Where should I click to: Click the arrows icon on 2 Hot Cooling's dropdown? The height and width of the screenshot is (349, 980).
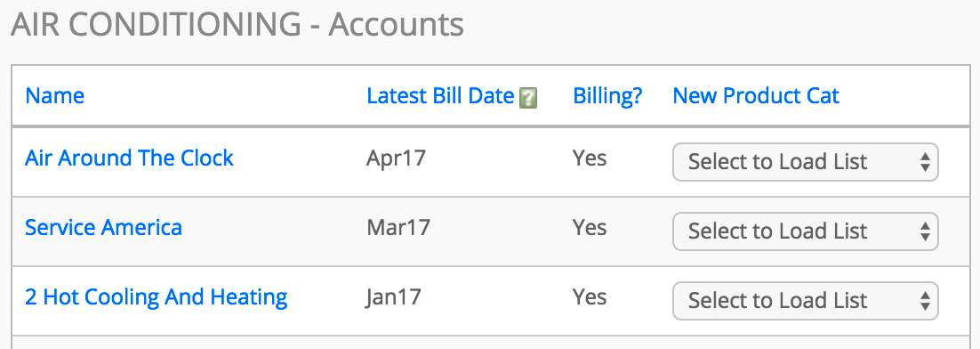[x=926, y=302]
